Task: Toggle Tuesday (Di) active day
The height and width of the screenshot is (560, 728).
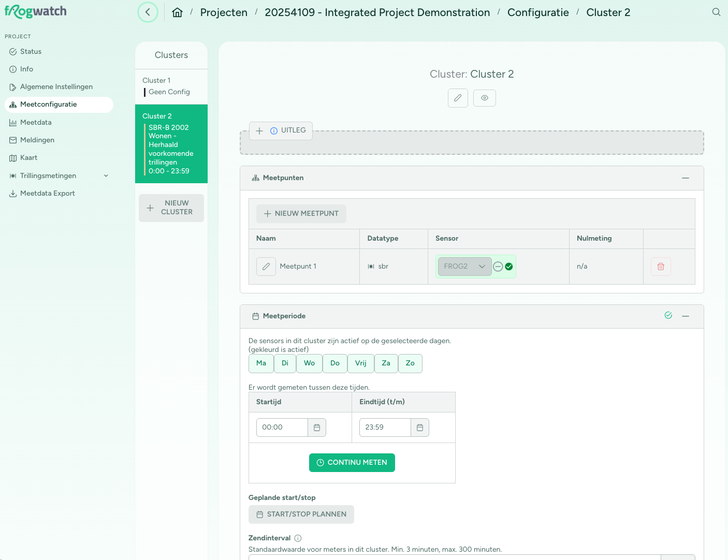Action: coord(285,363)
